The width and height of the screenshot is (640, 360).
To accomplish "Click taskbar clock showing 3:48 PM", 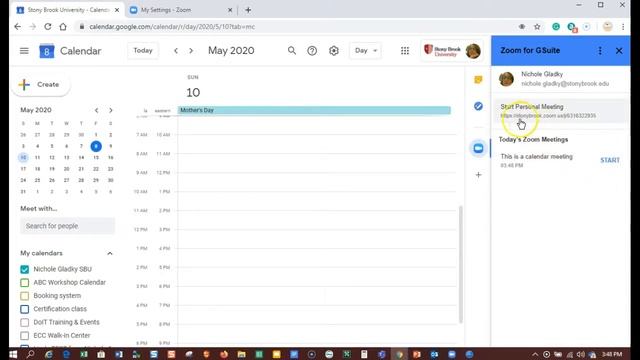I will coord(612,354).
